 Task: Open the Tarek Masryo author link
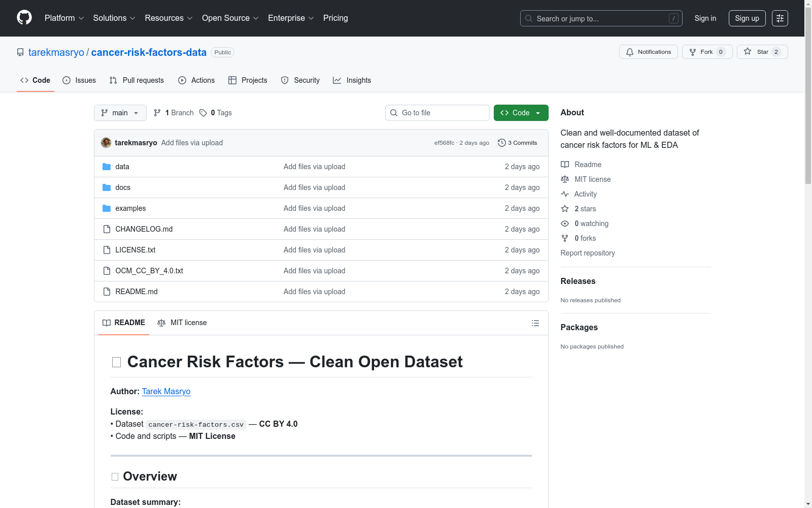(x=166, y=391)
